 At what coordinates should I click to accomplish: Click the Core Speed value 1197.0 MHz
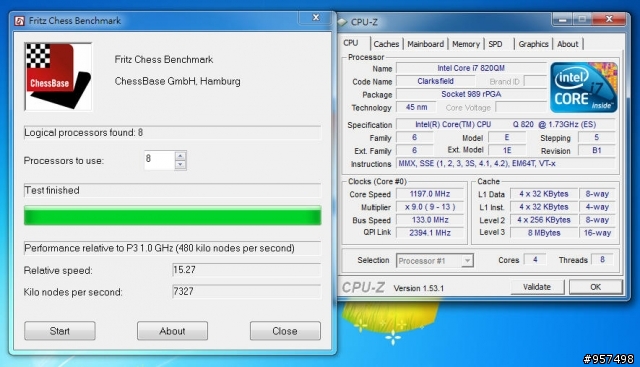pos(430,194)
